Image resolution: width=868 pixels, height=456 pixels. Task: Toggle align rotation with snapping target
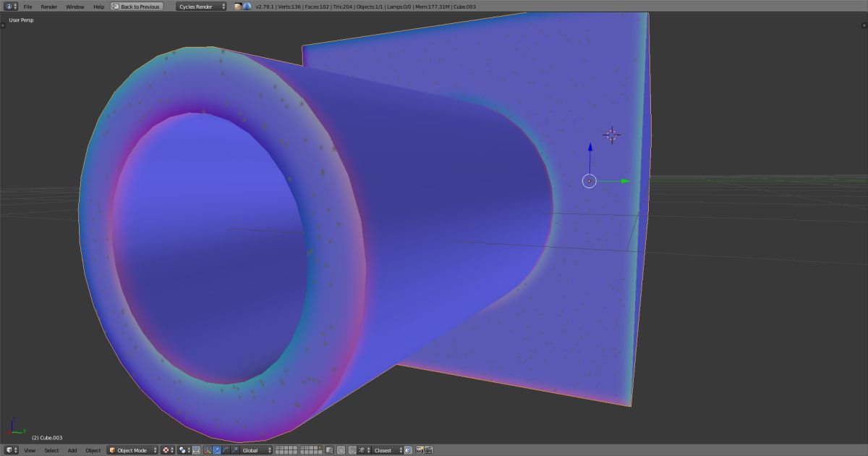click(408, 450)
